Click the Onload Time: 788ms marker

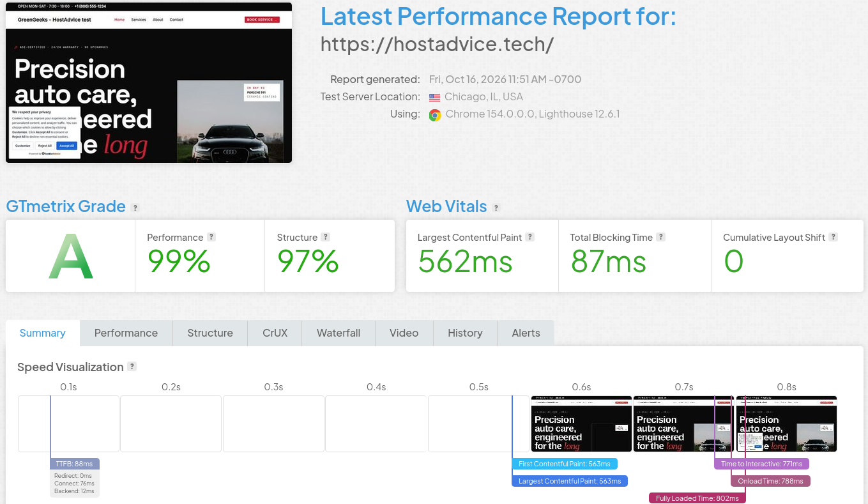coord(771,481)
